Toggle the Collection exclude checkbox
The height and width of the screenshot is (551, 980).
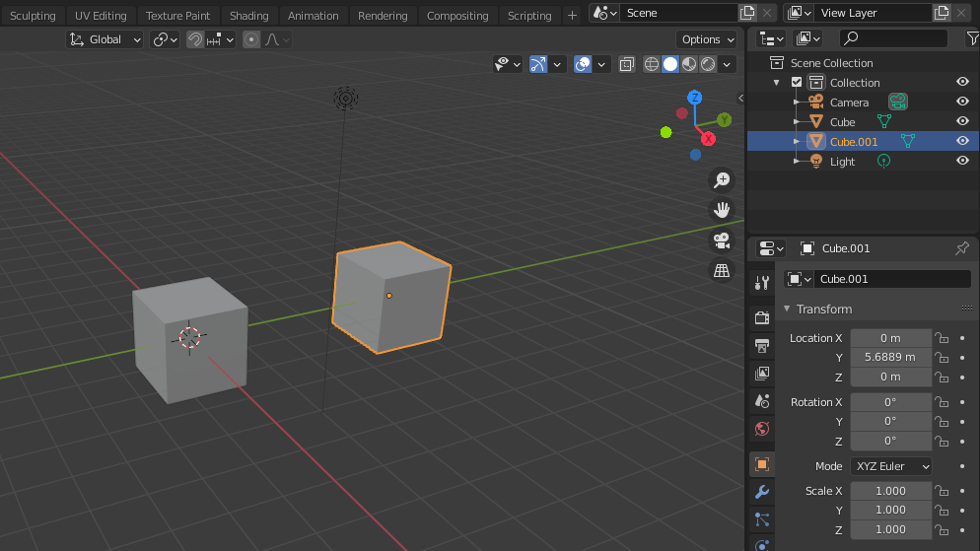(797, 82)
